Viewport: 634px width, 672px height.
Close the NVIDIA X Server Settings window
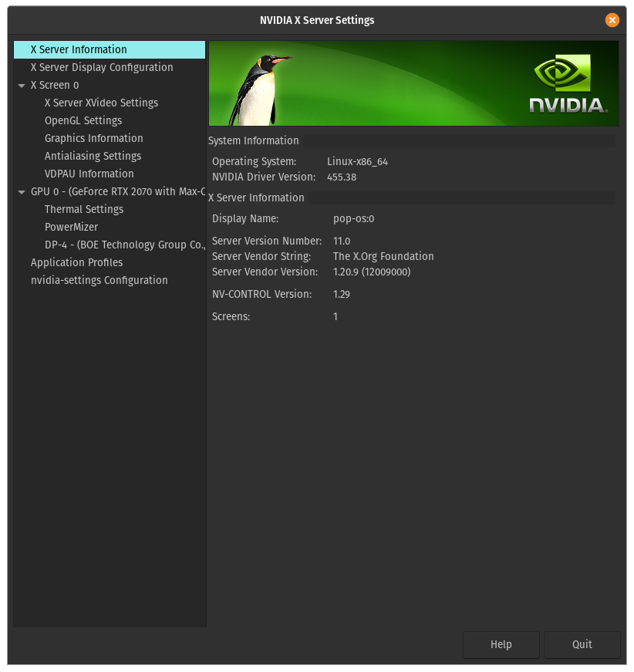click(x=612, y=20)
